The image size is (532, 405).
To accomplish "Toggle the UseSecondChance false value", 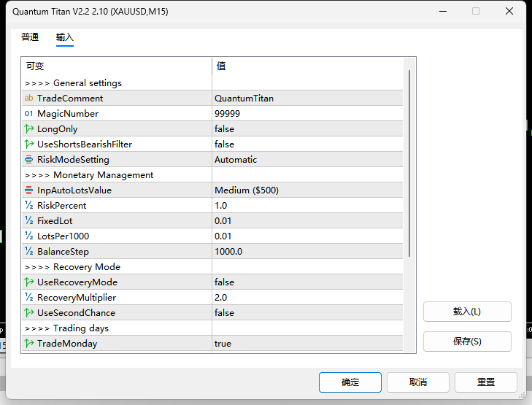I will point(307,312).
